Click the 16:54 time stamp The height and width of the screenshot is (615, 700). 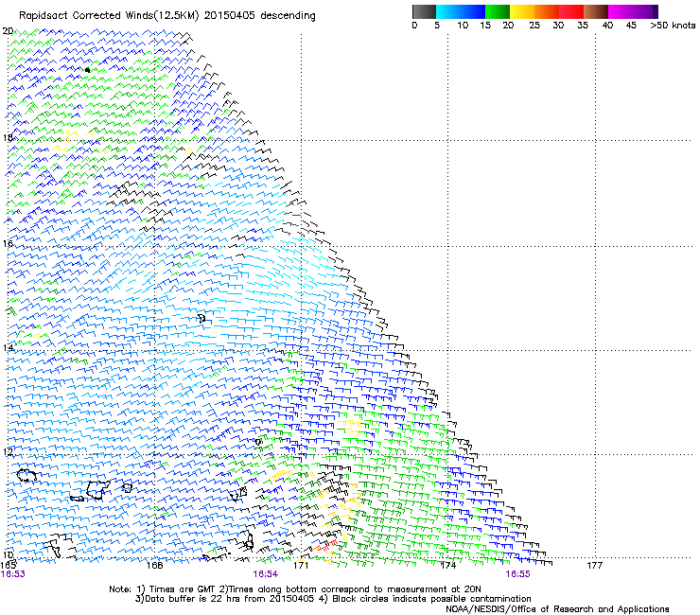265,574
